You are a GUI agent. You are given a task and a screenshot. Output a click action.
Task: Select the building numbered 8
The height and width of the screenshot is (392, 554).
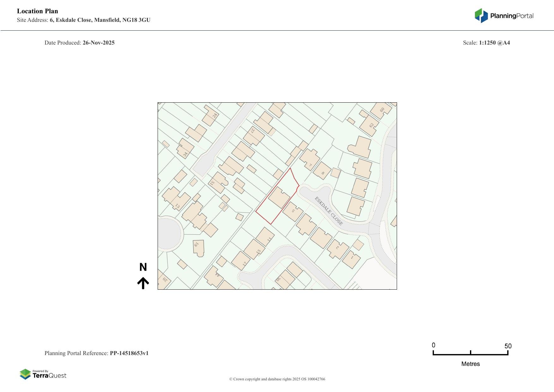[322, 171]
